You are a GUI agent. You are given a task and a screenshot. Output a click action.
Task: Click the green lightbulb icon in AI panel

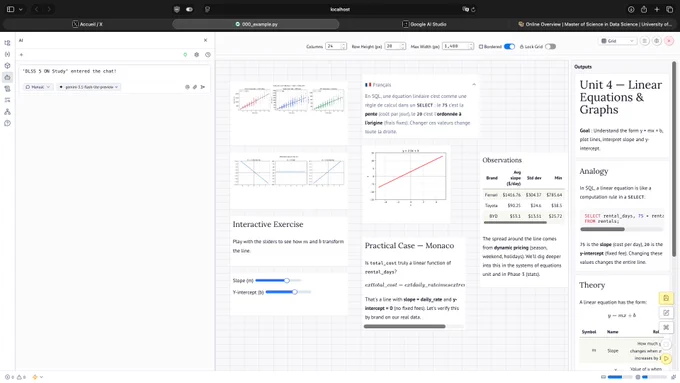pyautogui.click(x=185, y=55)
